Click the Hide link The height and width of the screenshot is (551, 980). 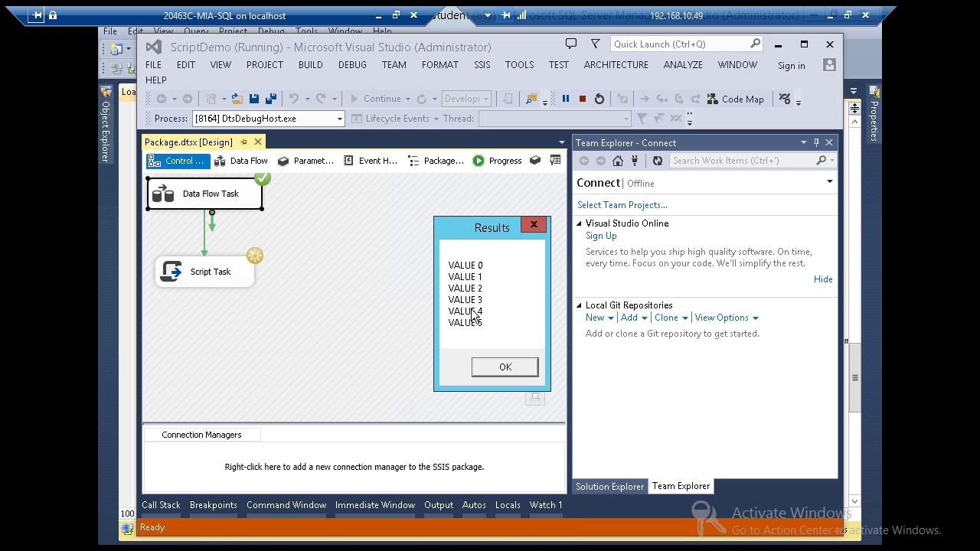823,279
